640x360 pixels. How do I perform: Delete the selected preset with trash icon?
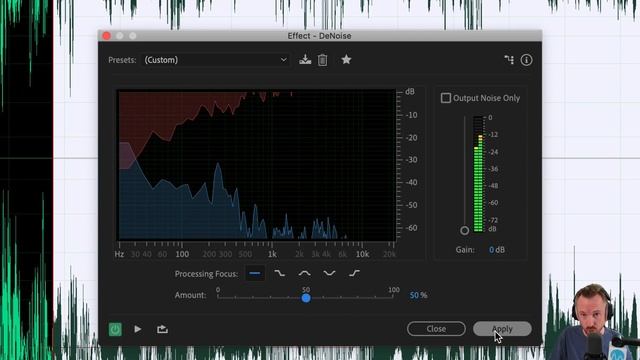pyautogui.click(x=322, y=60)
